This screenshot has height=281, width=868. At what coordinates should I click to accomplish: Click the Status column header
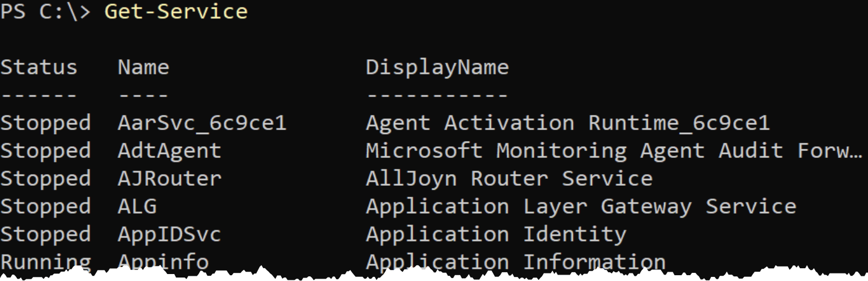(39, 67)
